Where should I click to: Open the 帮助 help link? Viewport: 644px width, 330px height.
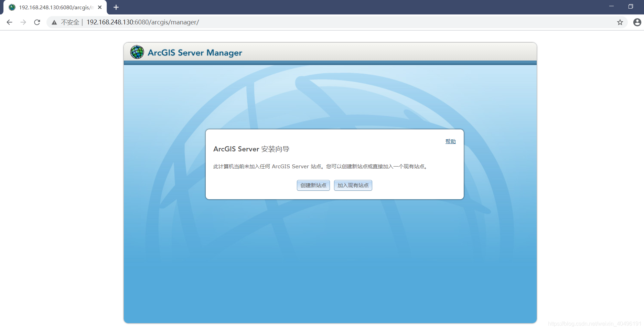point(450,141)
